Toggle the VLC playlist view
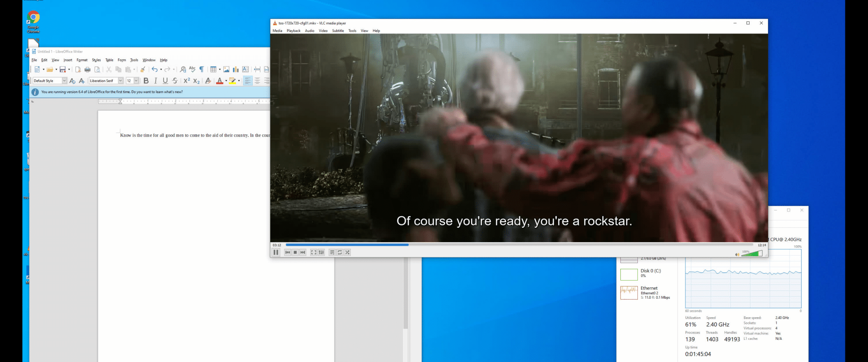This screenshot has height=362, width=868. [x=332, y=252]
